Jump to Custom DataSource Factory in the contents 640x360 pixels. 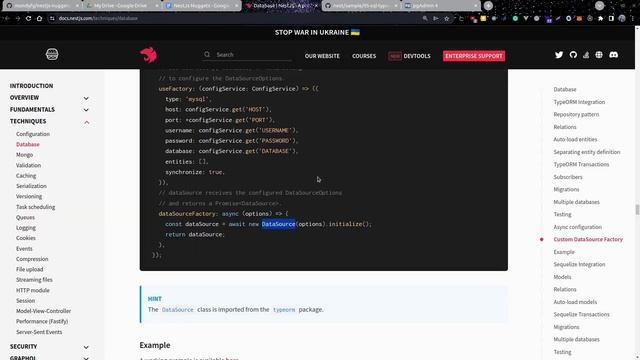(x=588, y=239)
